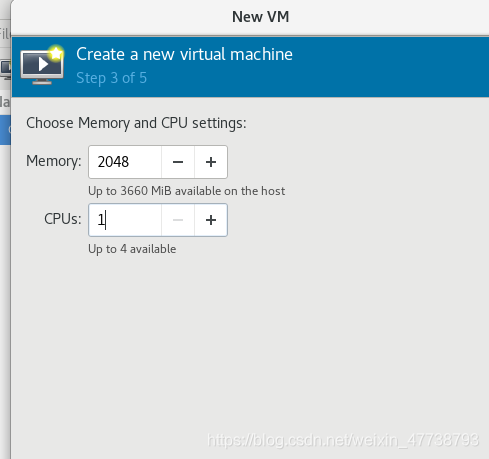Click the greyed-out CPUs minus button

click(178, 220)
